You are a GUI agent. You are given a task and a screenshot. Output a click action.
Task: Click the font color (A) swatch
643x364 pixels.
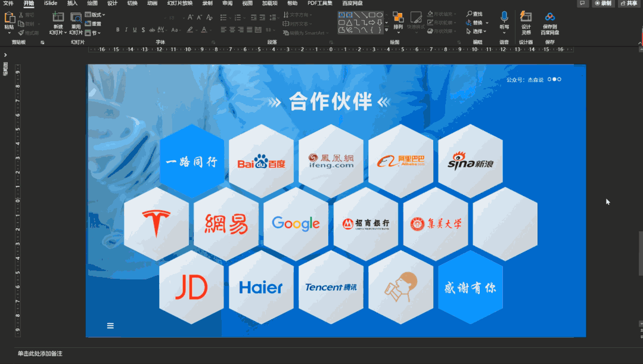pos(204,30)
